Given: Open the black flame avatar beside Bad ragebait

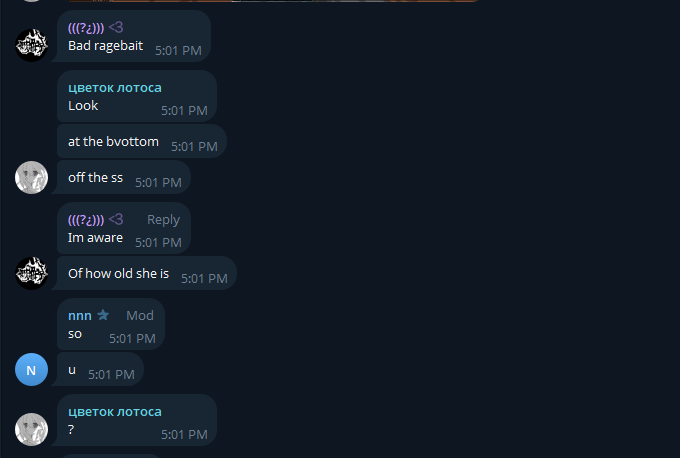Looking at the screenshot, I should 31,45.
